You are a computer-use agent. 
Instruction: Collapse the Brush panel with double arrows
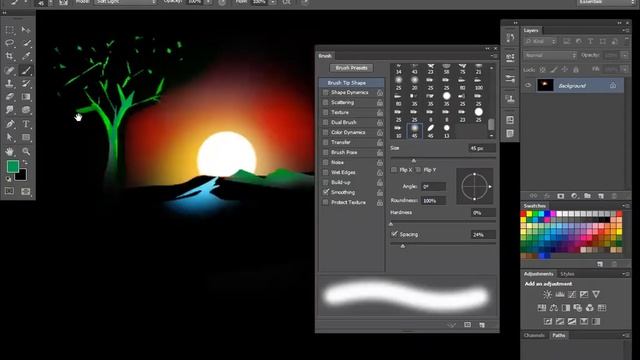point(487,49)
